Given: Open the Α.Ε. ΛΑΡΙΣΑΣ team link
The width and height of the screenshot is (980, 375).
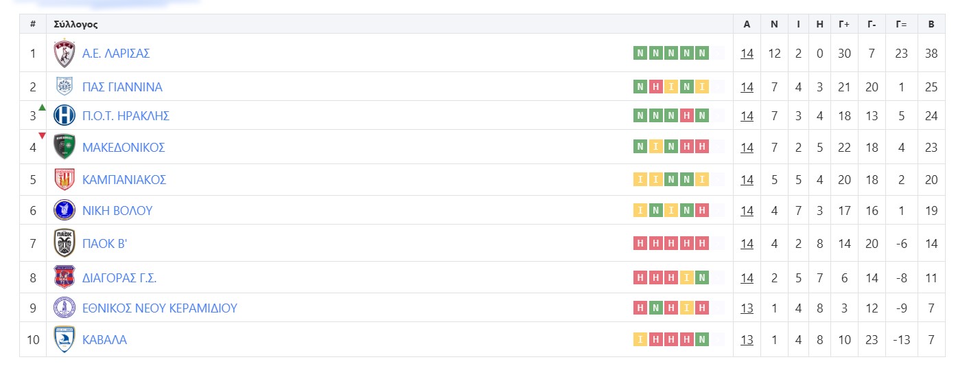Looking at the screenshot, I should pos(116,53).
